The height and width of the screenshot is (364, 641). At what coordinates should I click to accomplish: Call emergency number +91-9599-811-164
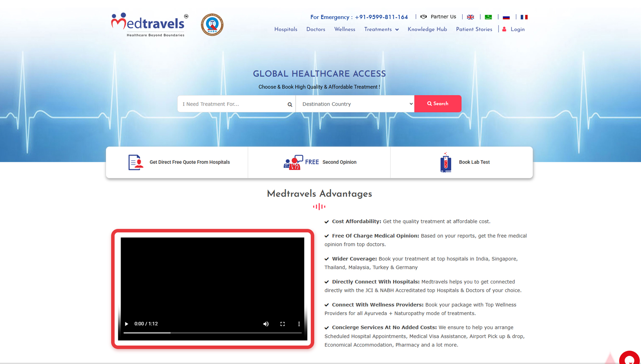(x=381, y=17)
